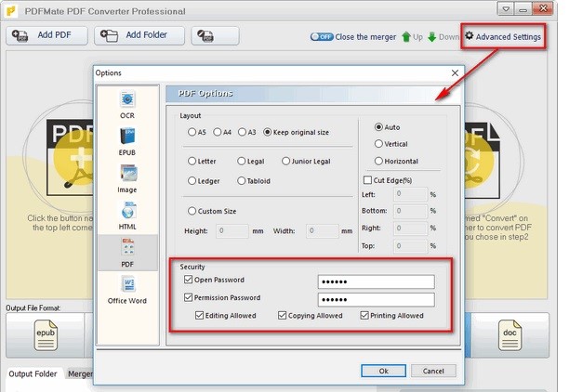The height and width of the screenshot is (392, 569).
Task: Click the custom Height field
Action: pos(232,230)
